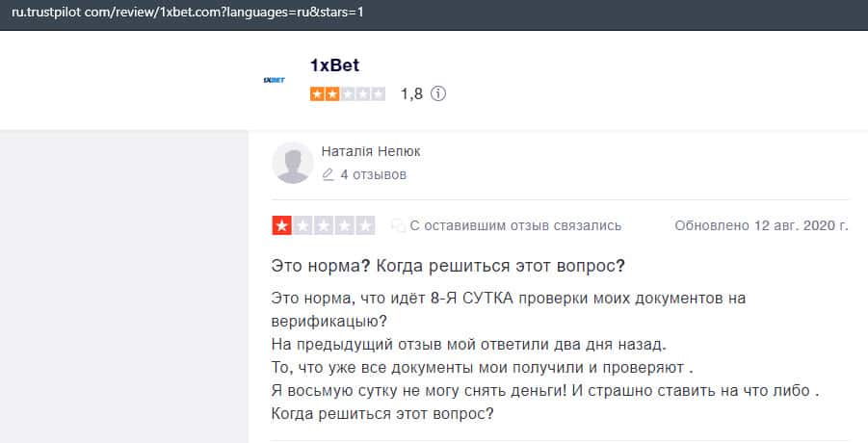
Task: Open the 1xBet company name heading
Action: pyautogui.click(x=334, y=65)
